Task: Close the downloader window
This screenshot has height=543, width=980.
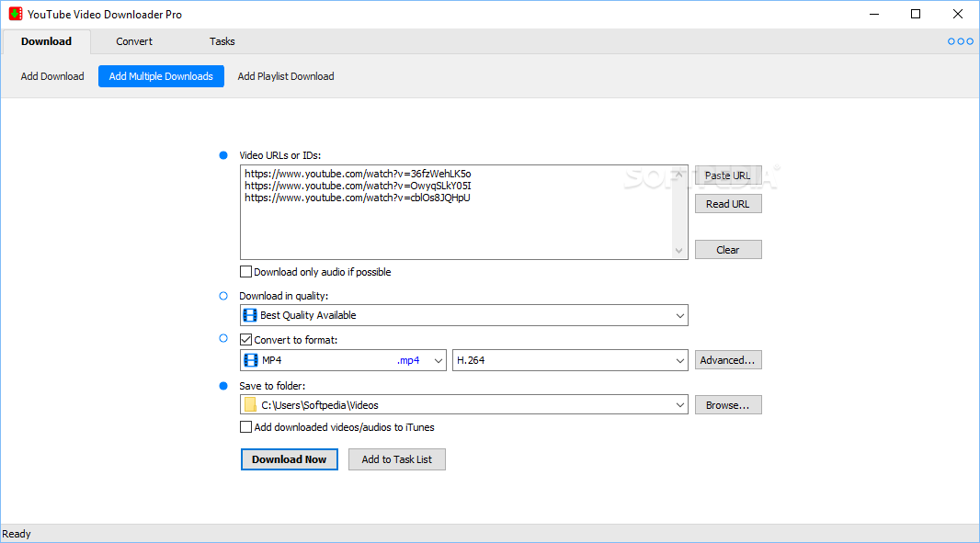Action: [958, 14]
